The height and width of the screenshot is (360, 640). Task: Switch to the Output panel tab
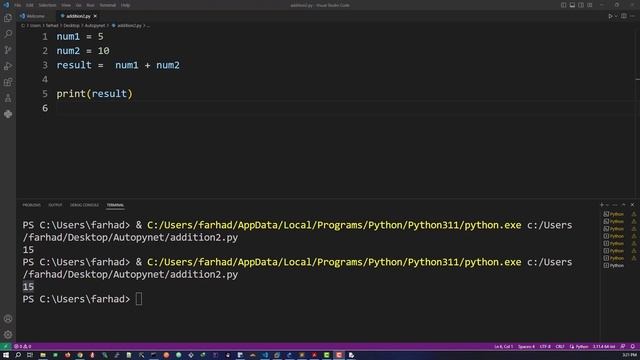[x=55, y=205]
